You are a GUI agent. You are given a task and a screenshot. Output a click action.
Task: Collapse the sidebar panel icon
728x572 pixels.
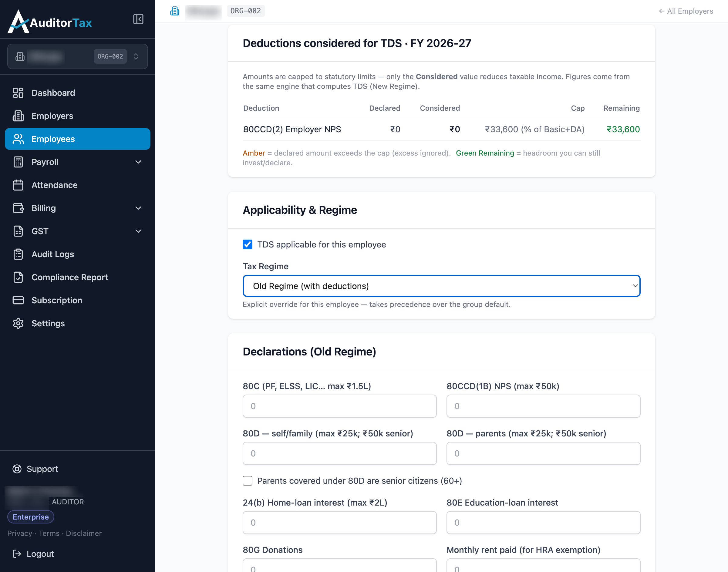138,19
